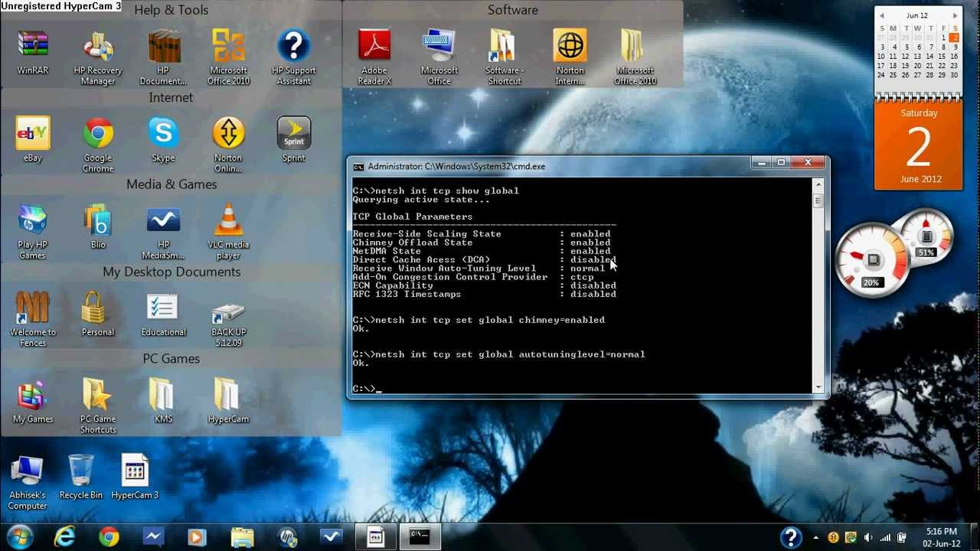Click the cmd window scrollbar down arrow
This screenshot has width=980, height=551.
(818, 388)
